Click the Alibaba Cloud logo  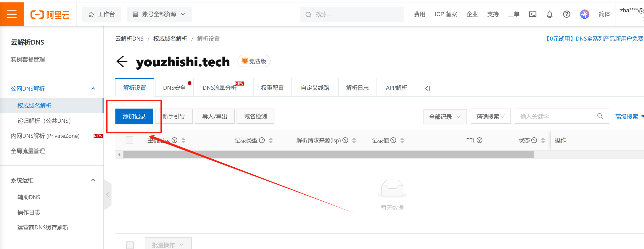click(50, 15)
